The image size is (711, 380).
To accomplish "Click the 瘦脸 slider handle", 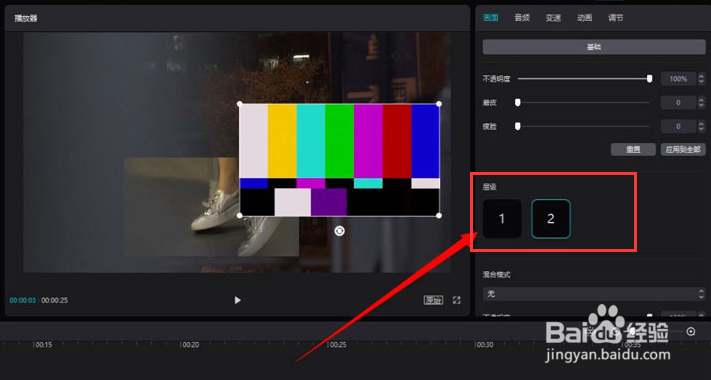I will click(x=517, y=126).
